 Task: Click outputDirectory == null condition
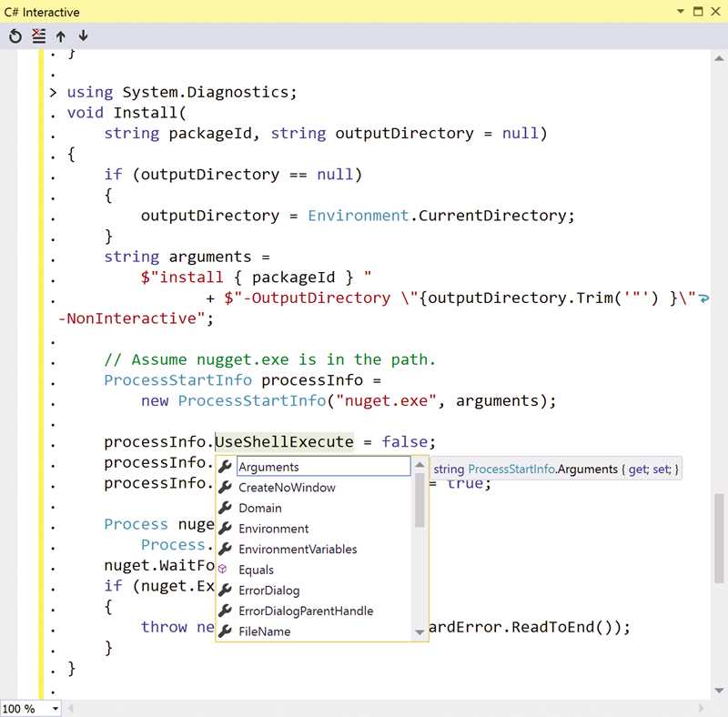pyautogui.click(x=247, y=175)
